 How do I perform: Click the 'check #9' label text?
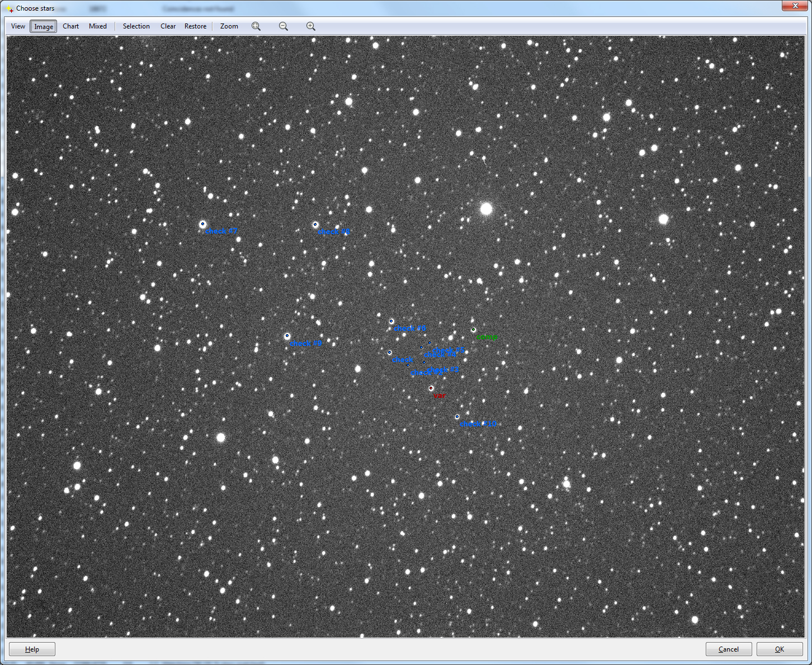tap(306, 344)
